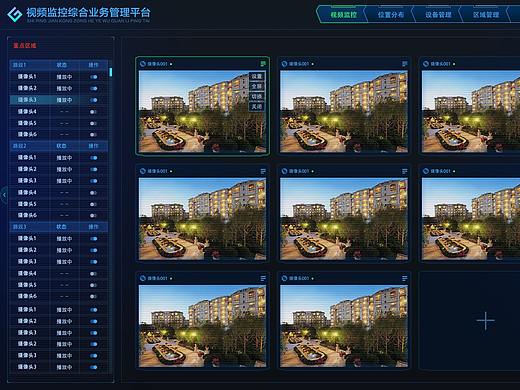Click the platform title 视频监控综合业务管理平台

coord(89,12)
